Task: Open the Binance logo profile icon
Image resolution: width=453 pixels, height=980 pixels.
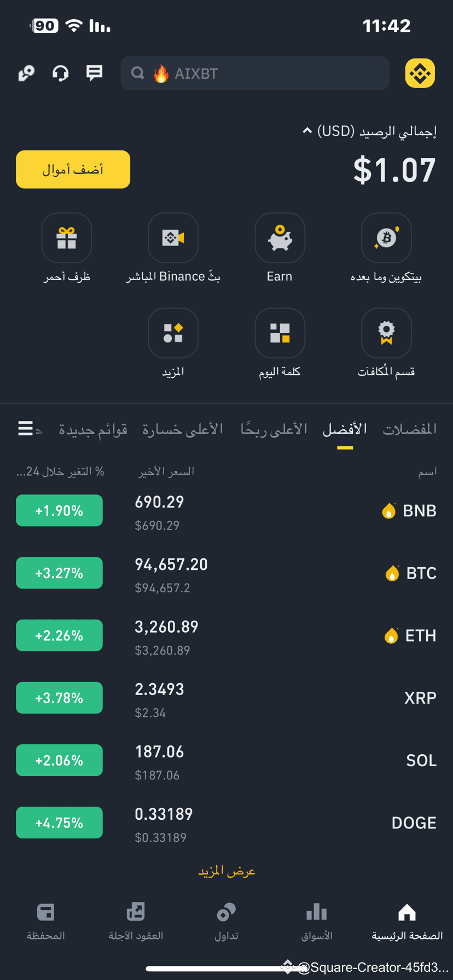Action: (x=420, y=73)
